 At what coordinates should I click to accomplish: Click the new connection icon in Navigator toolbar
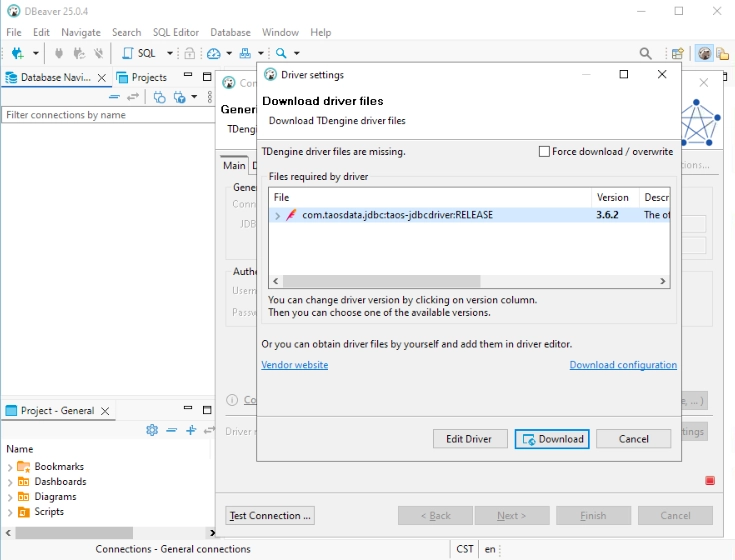pos(180,97)
